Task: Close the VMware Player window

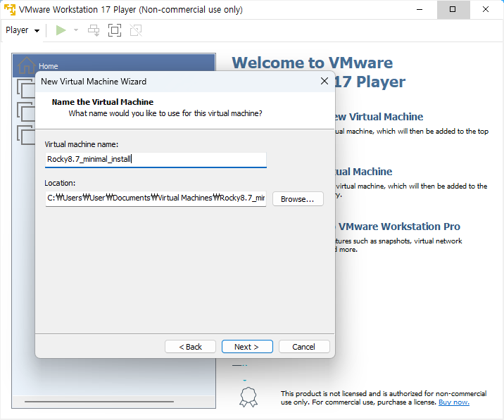Action: click(x=486, y=10)
